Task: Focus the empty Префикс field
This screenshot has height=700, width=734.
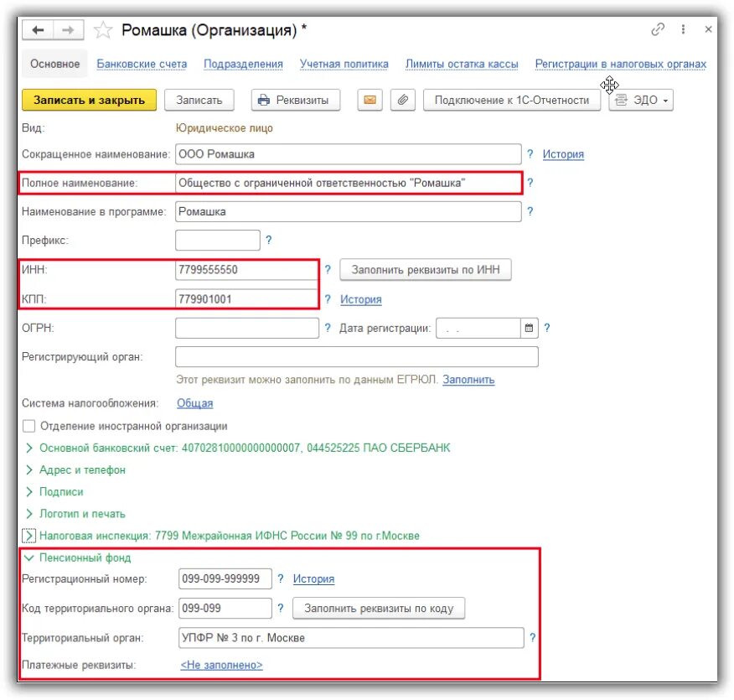Action: click(218, 241)
